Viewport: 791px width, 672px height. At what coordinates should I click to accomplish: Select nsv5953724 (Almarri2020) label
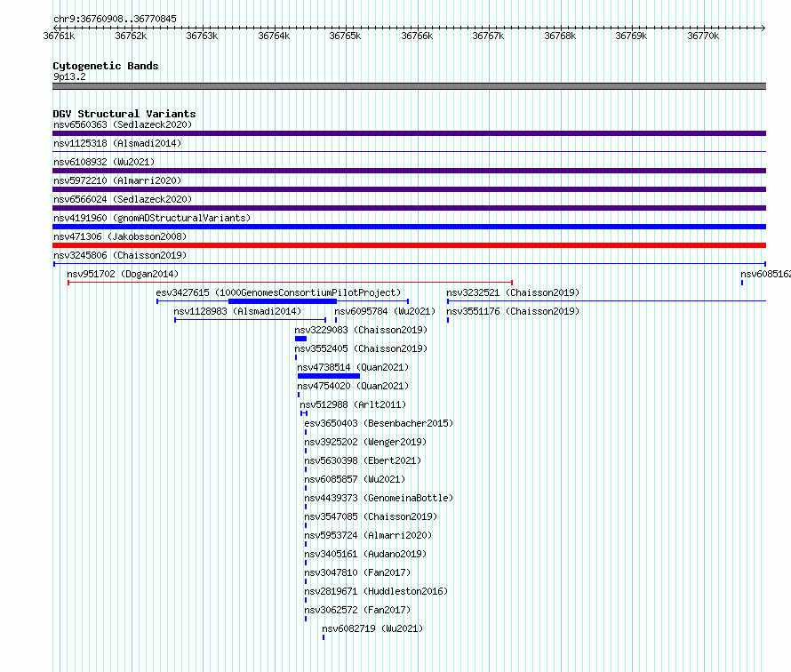[368, 535]
